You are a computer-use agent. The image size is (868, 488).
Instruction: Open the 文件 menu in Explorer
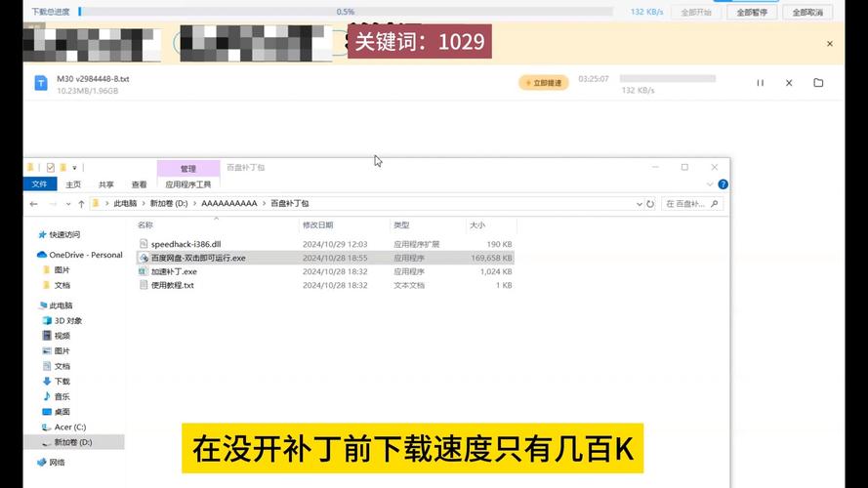(39, 184)
